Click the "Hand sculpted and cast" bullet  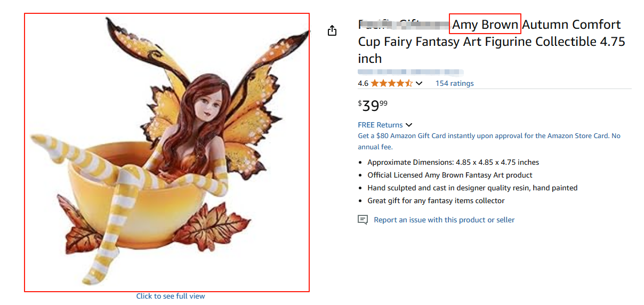[x=472, y=188]
